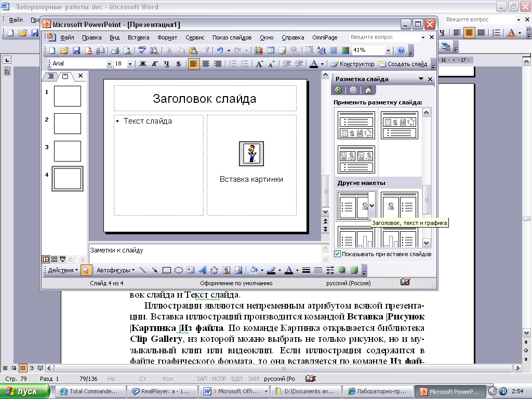Click the 'Заметки к слайду' notes field

coord(205,253)
